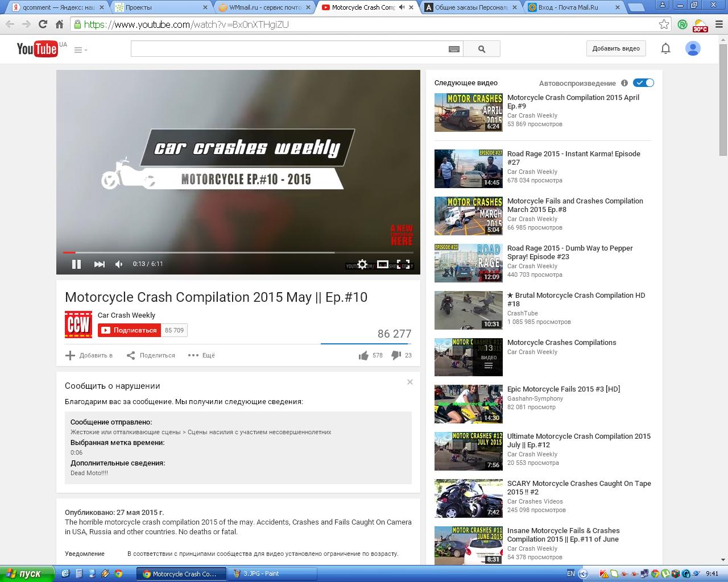Open 'Motorcycle Crashes Compilations' playlist thumbnail
Image resolution: width=728 pixels, height=582 pixels.
tap(469, 357)
